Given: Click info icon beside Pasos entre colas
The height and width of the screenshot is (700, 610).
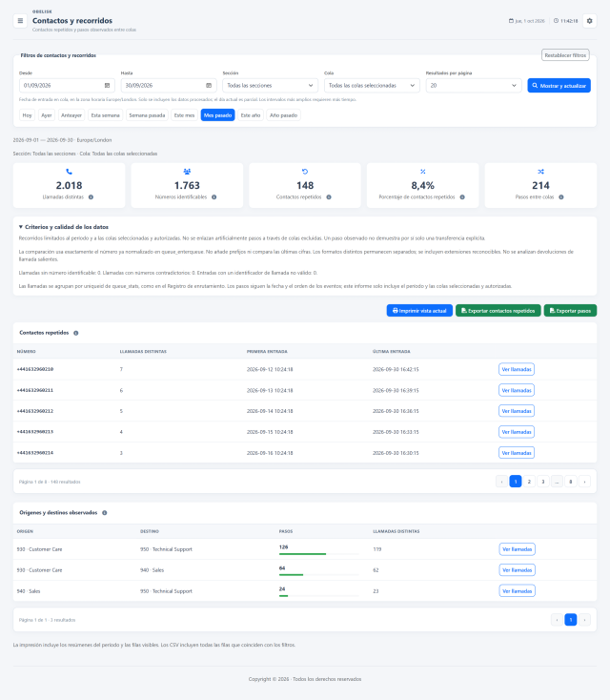Looking at the screenshot, I should (561, 197).
